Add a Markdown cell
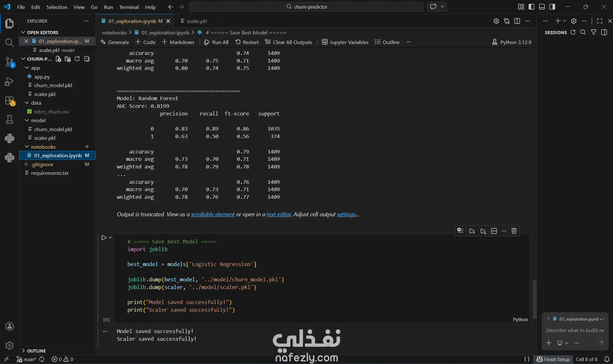This screenshot has width=613, height=364. 178,42
